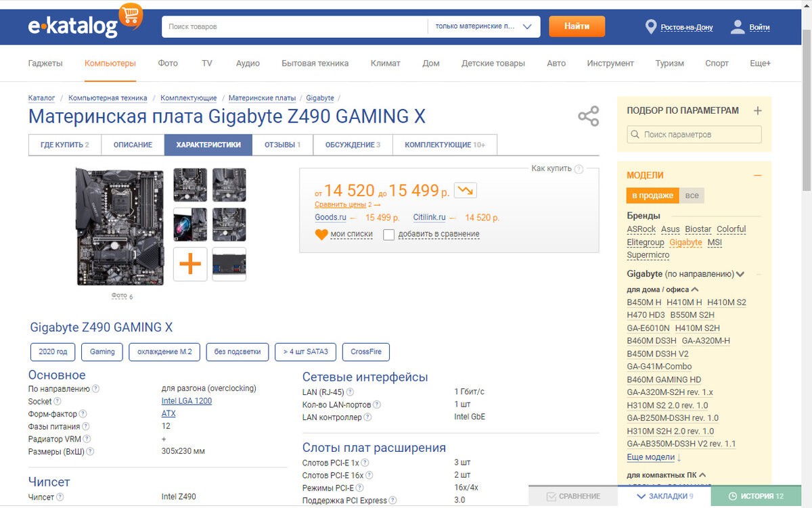Open the ГДЕ КУПИТЬ tab

pyautogui.click(x=64, y=145)
